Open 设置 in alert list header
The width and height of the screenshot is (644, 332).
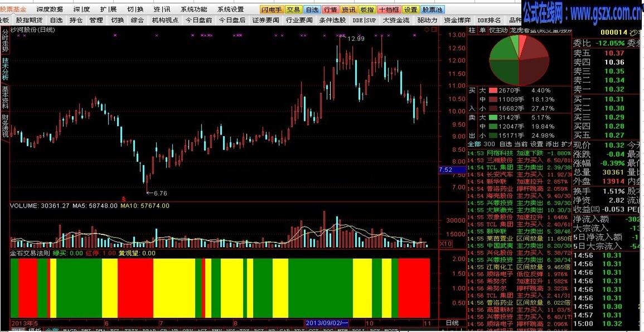coord(536,144)
